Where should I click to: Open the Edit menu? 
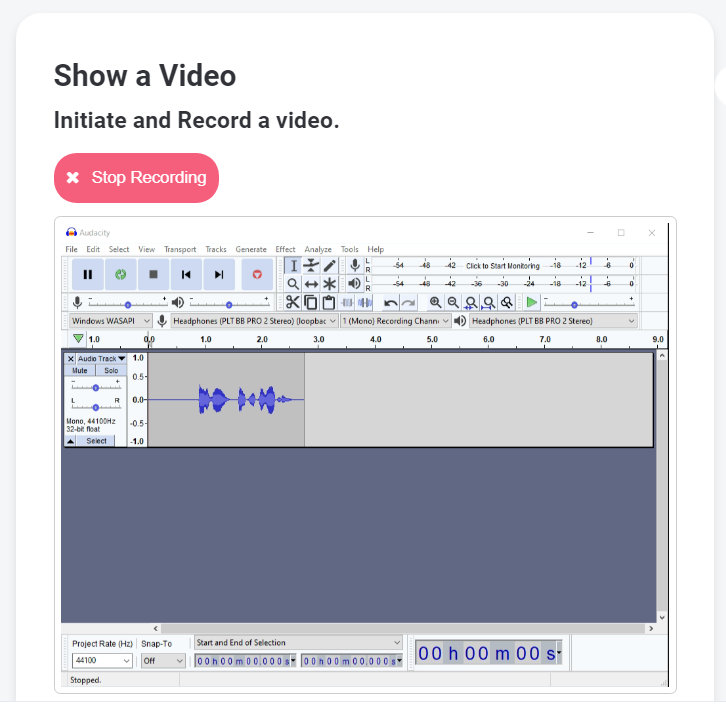pos(93,249)
